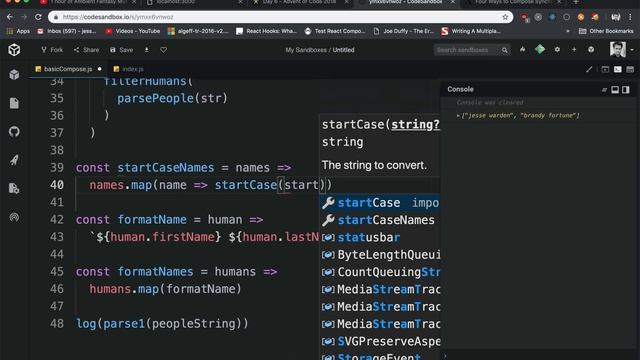Show hidden bookmarks overflow chevron
Viewport: 640px width, 360px height.
click(568, 31)
